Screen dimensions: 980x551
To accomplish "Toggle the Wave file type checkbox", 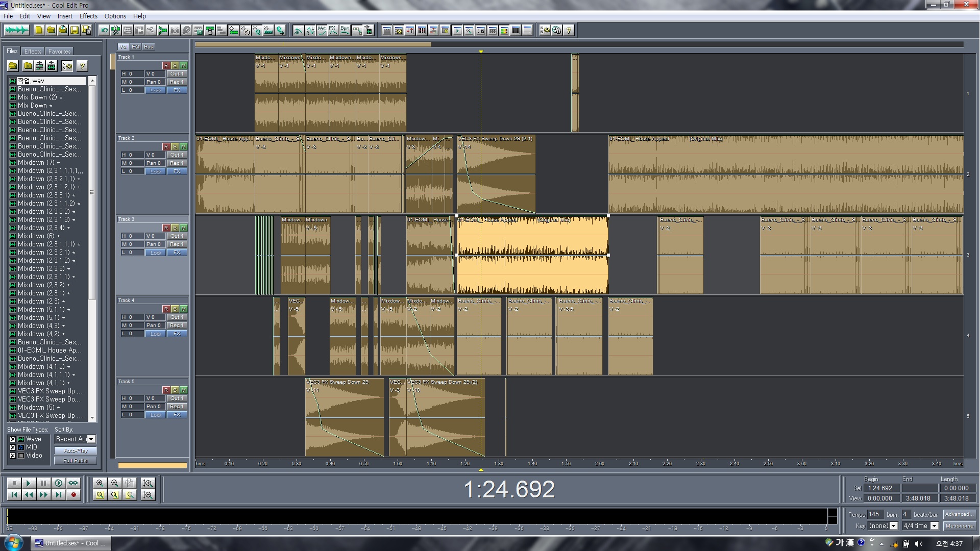I will (13, 439).
